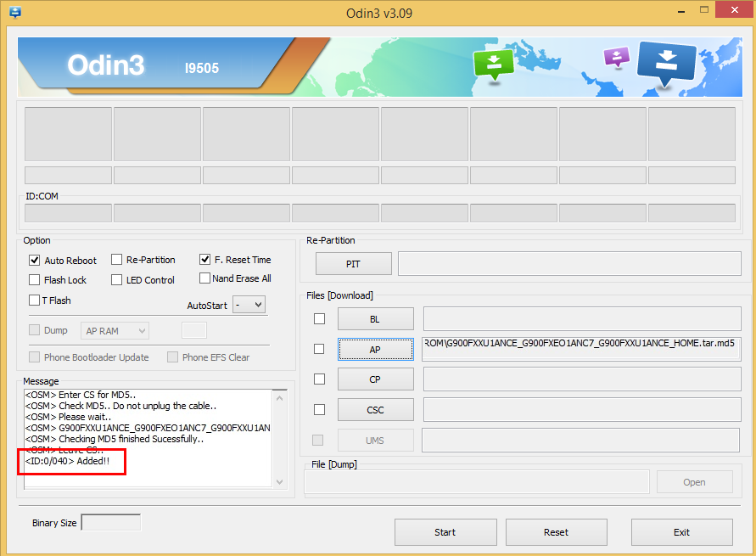The image size is (756, 556).
Task: Choose a firmware file with AP button
Action: [375, 350]
